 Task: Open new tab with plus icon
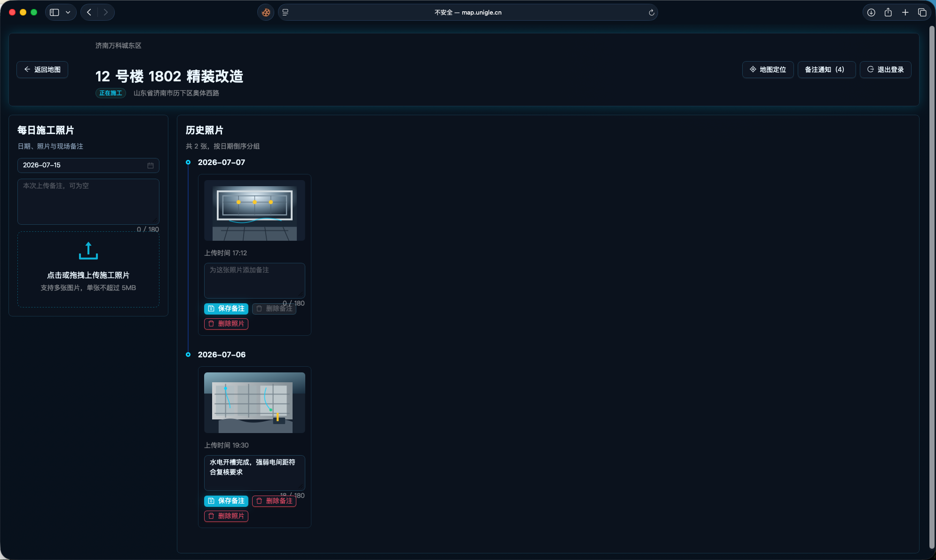[x=905, y=13]
